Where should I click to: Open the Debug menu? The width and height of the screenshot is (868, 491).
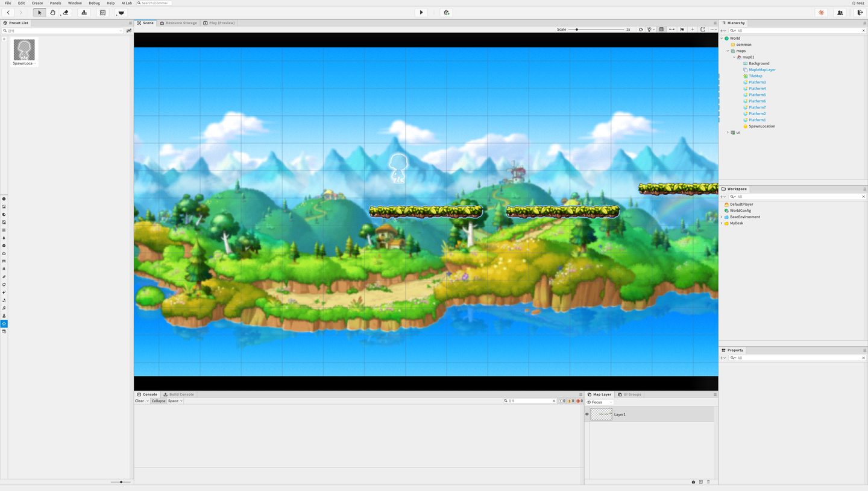(x=94, y=3)
